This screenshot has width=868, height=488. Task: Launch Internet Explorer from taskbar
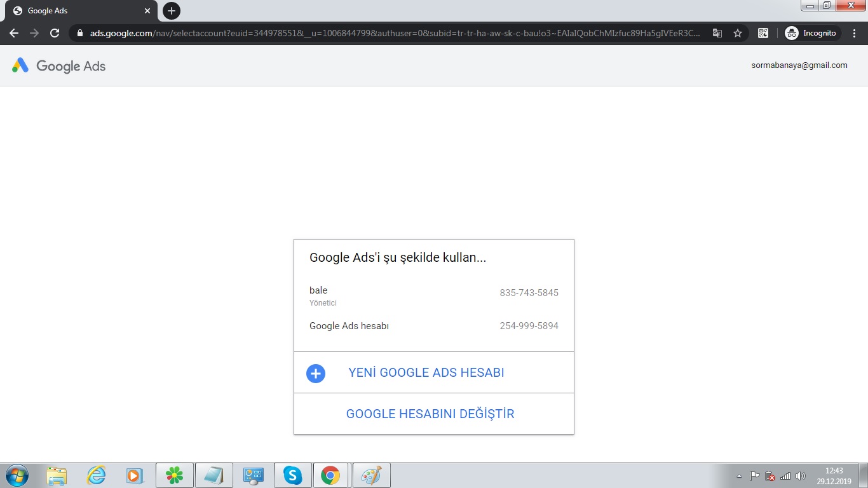(x=96, y=475)
